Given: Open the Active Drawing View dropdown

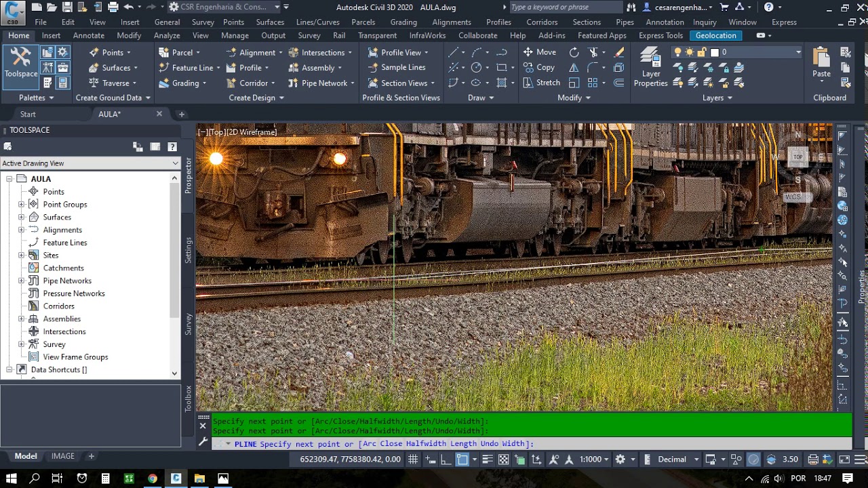Looking at the screenshot, I should click(90, 163).
